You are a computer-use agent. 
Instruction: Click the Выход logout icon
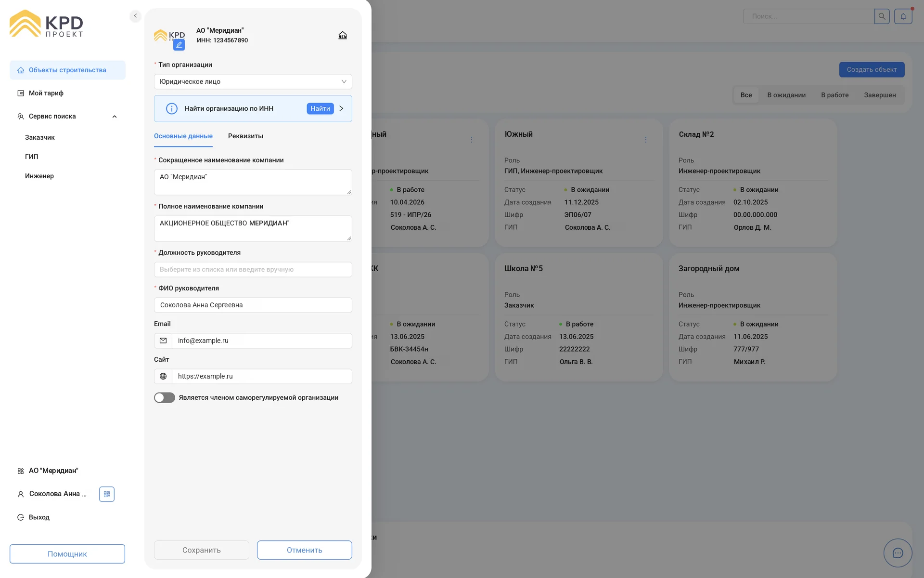click(x=21, y=517)
